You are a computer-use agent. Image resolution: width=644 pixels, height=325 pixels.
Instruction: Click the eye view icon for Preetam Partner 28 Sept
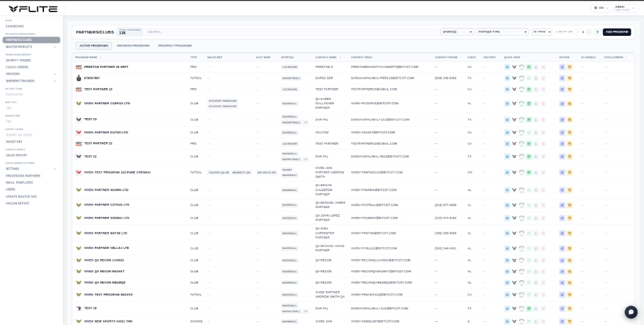point(507,67)
